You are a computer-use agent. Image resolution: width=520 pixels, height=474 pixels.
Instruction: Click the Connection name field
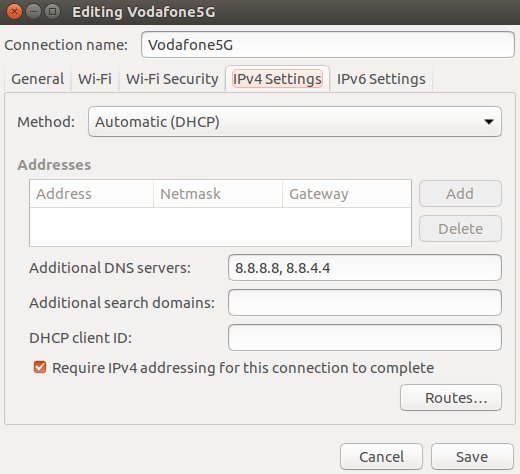tap(328, 45)
